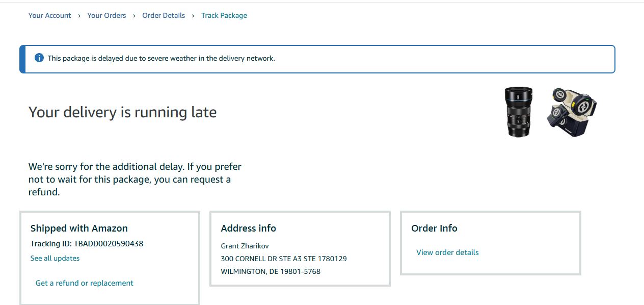The width and height of the screenshot is (644, 305).
Task: Click the Order Info heading
Action: click(434, 228)
